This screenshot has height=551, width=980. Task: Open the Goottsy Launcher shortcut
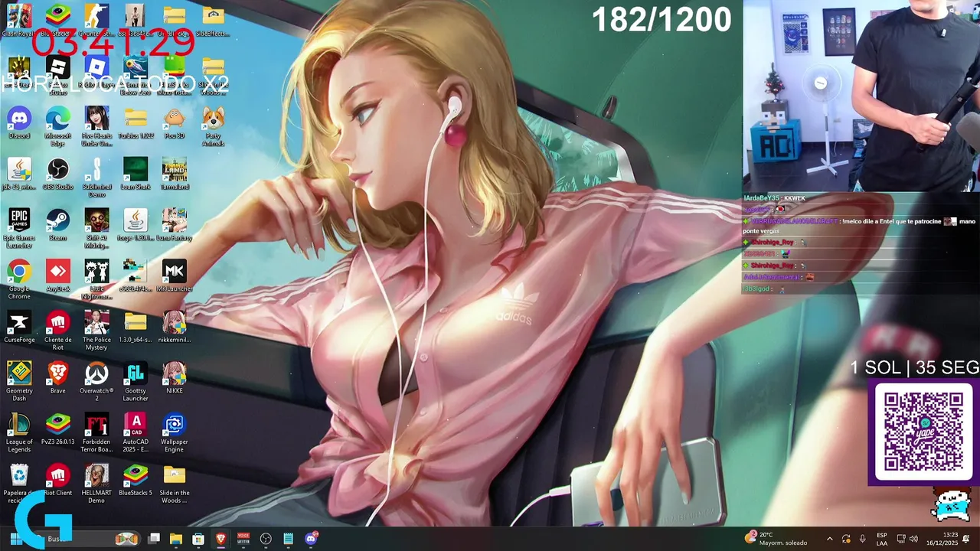point(136,382)
